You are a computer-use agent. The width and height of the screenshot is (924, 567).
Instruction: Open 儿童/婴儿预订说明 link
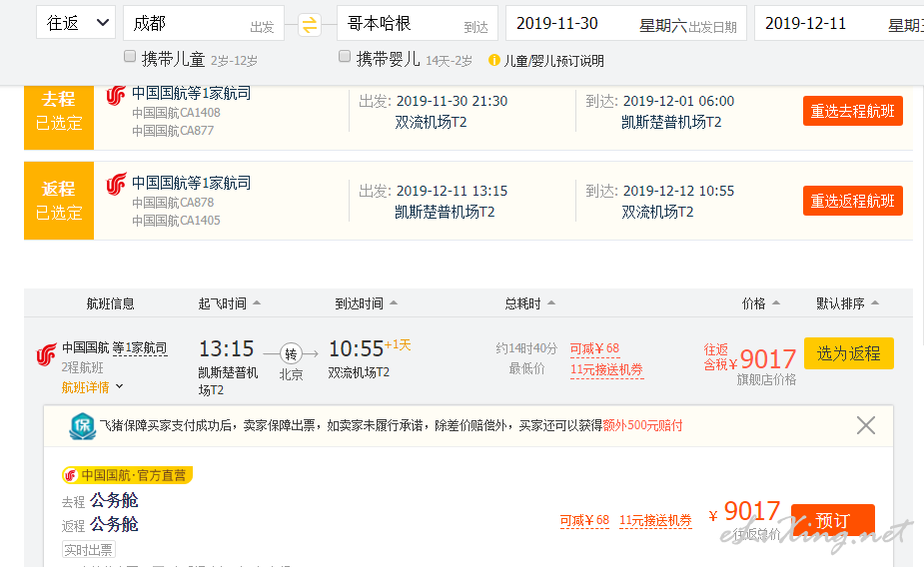(x=553, y=61)
